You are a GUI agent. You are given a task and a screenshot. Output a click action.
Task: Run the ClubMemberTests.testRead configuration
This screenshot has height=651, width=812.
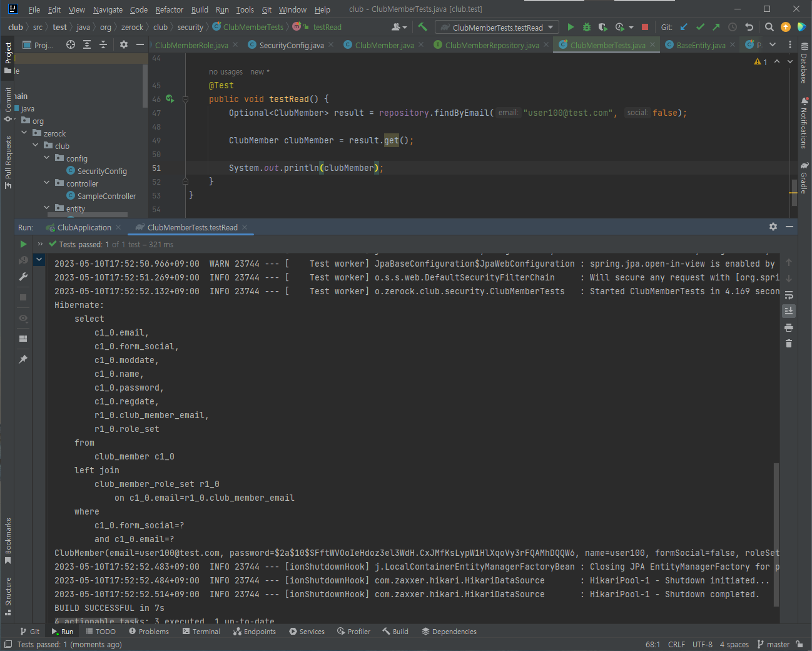571,27
